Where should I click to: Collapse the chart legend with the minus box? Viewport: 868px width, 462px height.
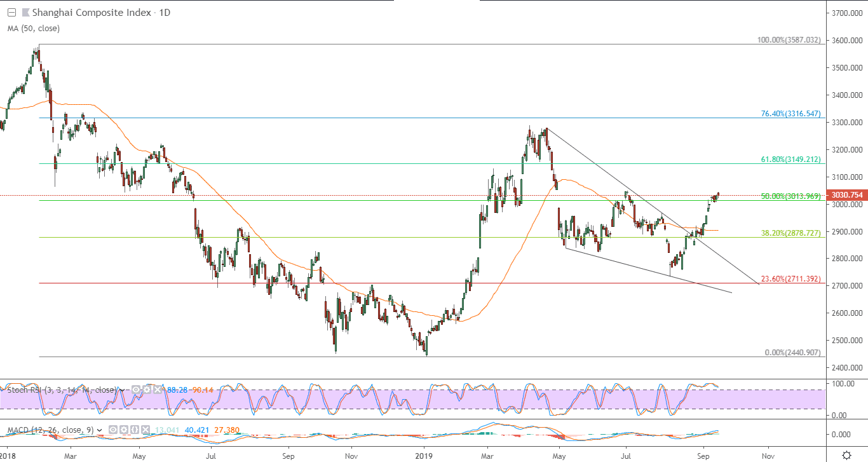[x=11, y=12]
